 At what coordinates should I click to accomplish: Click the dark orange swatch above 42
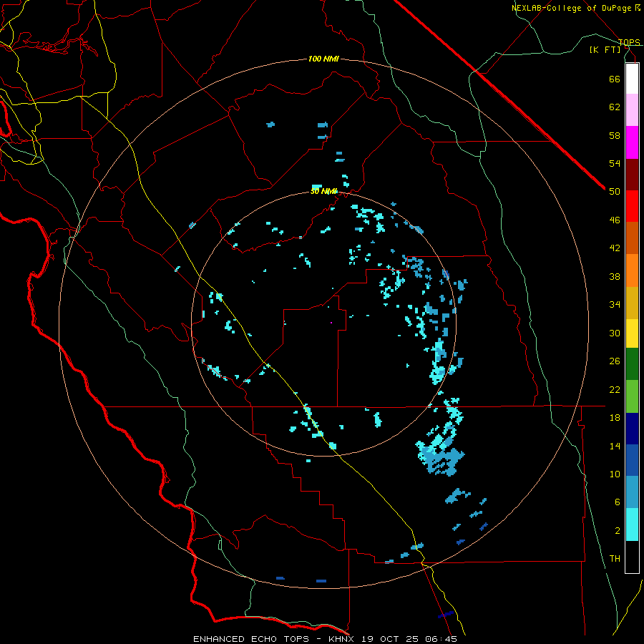point(632,238)
